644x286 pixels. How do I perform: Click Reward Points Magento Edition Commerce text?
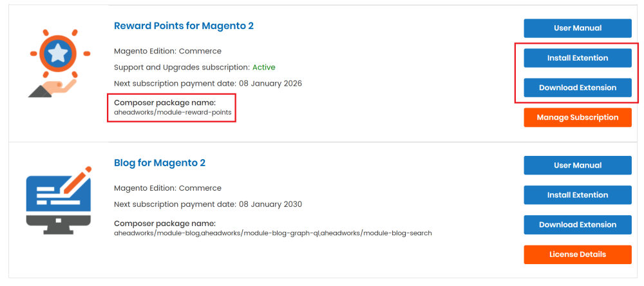click(167, 52)
